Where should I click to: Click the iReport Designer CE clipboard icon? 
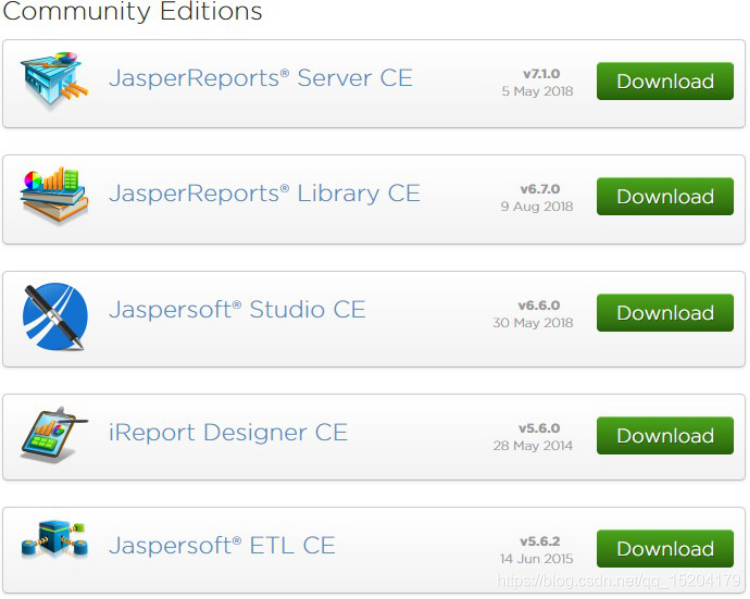(x=54, y=434)
